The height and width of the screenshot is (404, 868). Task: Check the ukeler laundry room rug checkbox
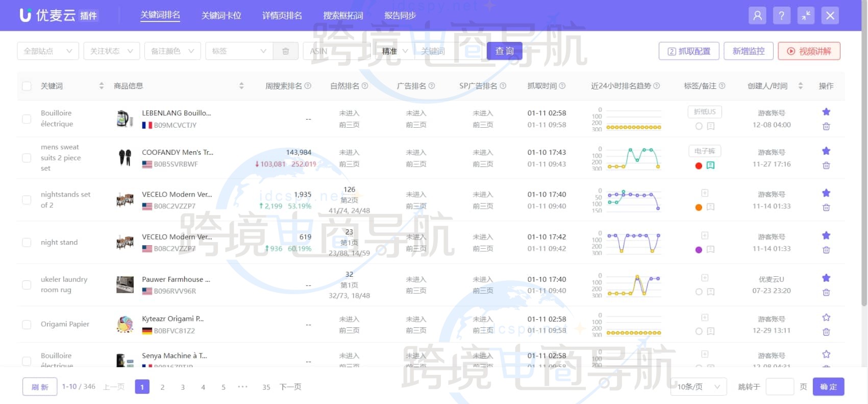(27, 285)
